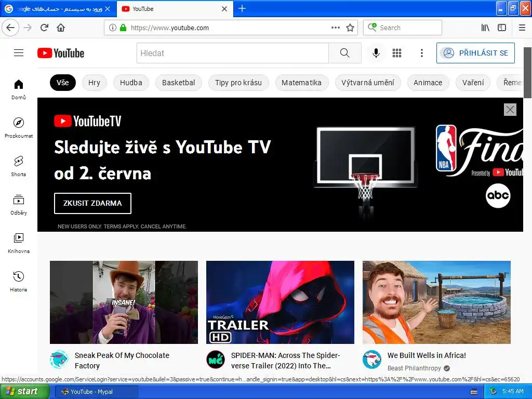
Task: Open Prozkoumat compass in the sidebar
Action: coord(19,128)
